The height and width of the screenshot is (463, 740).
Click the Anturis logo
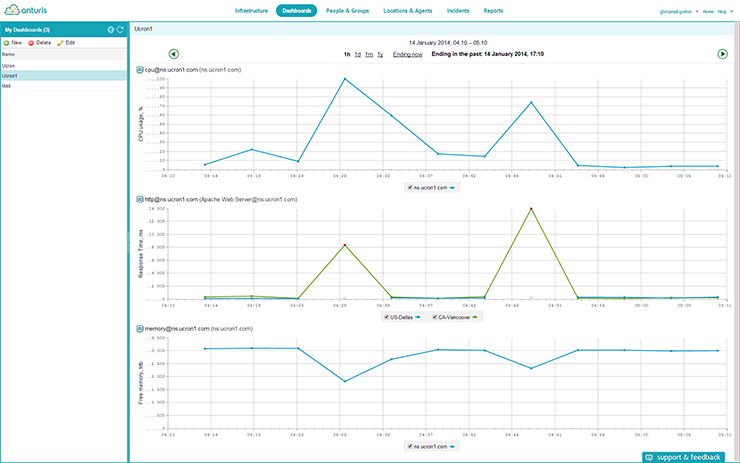(28, 11)
